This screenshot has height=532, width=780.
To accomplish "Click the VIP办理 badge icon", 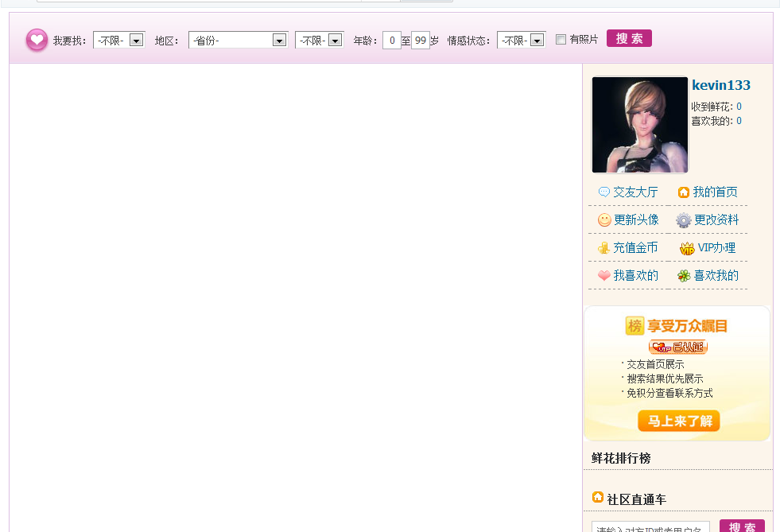I will point(687,248).
